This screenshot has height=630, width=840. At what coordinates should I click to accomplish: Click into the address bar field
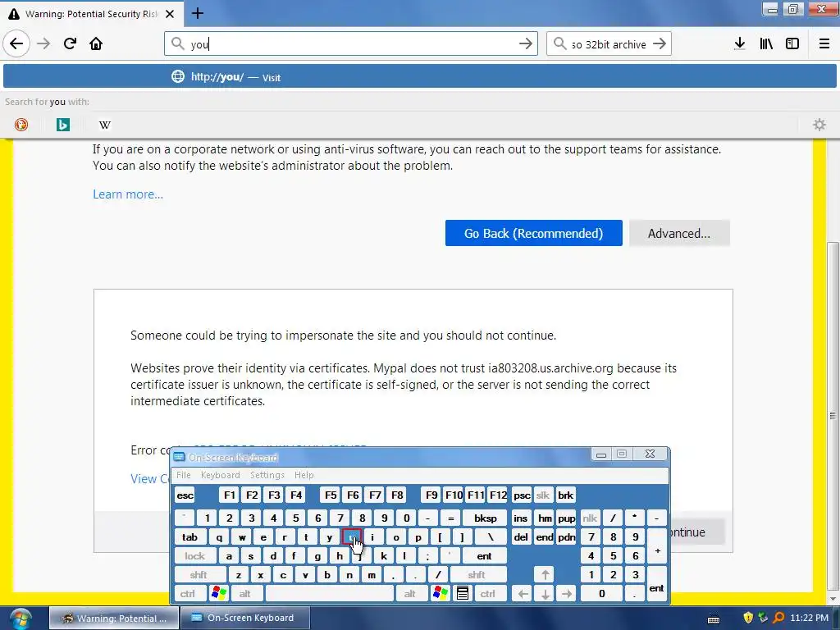coord(351,44)
